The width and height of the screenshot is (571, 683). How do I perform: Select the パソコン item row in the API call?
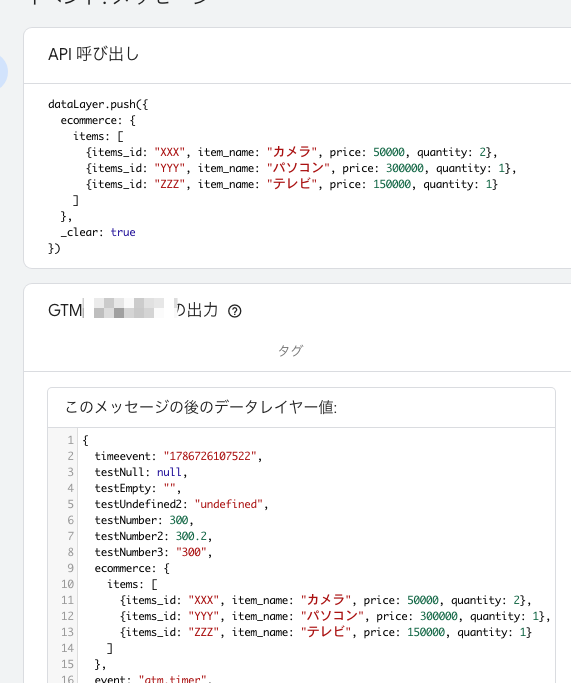coord(301,168)
